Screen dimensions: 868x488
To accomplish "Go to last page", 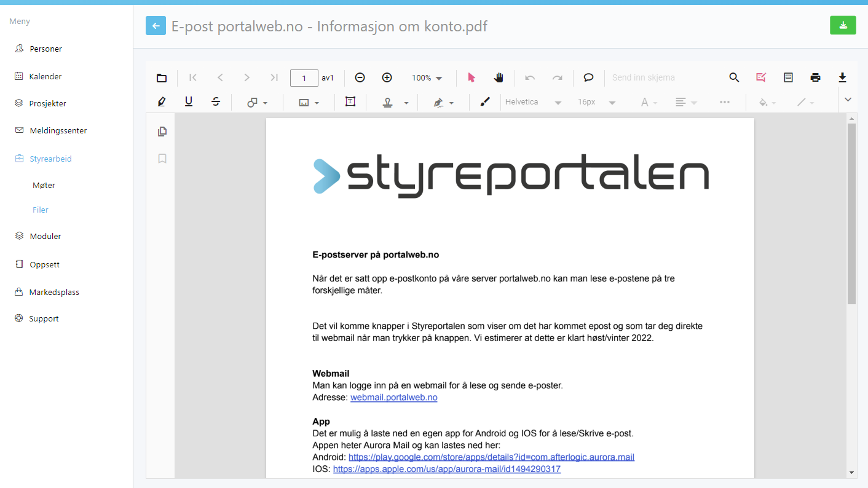I will (274, 77).
